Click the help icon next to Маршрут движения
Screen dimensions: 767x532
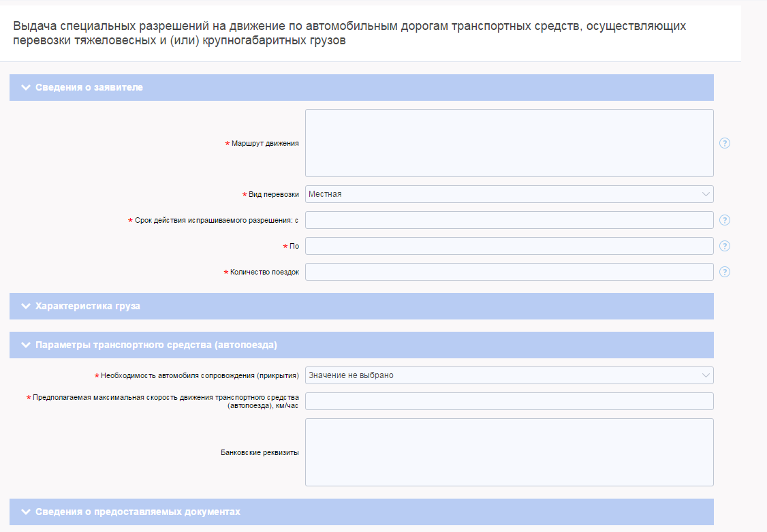725,143
